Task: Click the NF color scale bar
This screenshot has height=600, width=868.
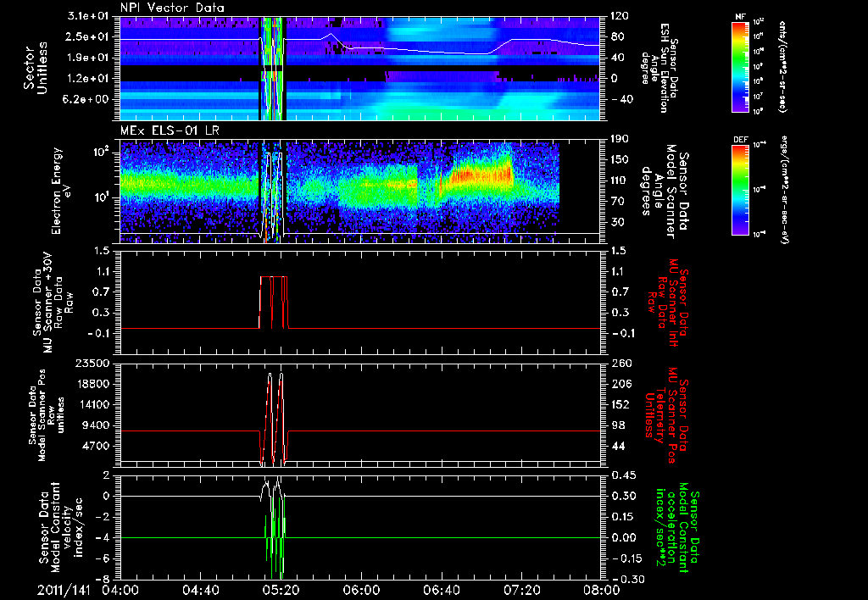Action: point(741,66)
